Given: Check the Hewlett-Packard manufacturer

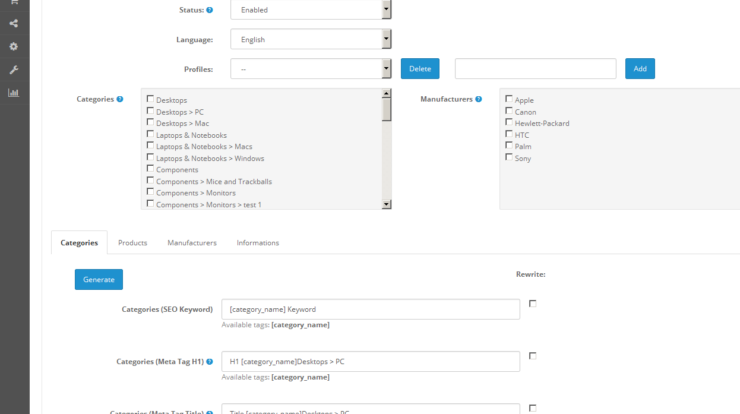Looking at the screenshot, I should click(509, 122).
